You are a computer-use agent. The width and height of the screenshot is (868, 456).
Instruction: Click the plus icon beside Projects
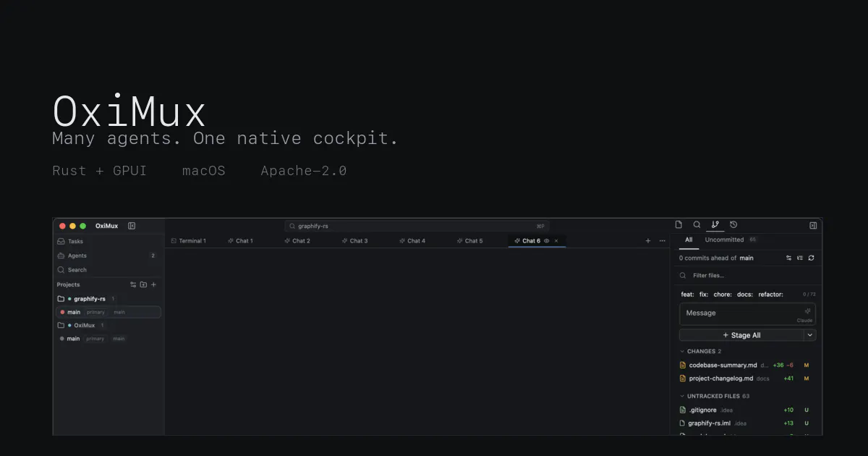pyautogui.click(x=153, y=284)
